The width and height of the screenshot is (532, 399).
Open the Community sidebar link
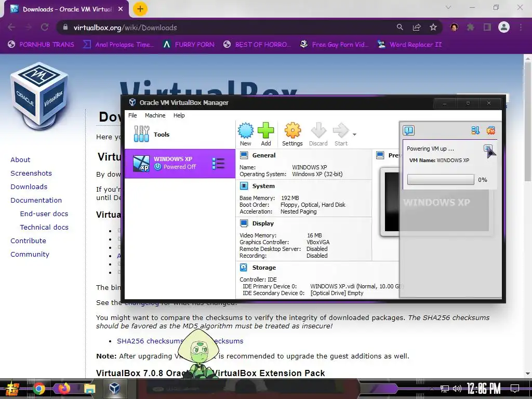[30, 254]
